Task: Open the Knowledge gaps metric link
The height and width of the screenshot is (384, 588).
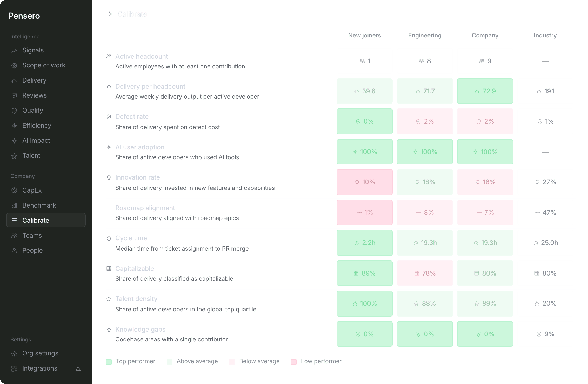Action: (x=140, y=329)
